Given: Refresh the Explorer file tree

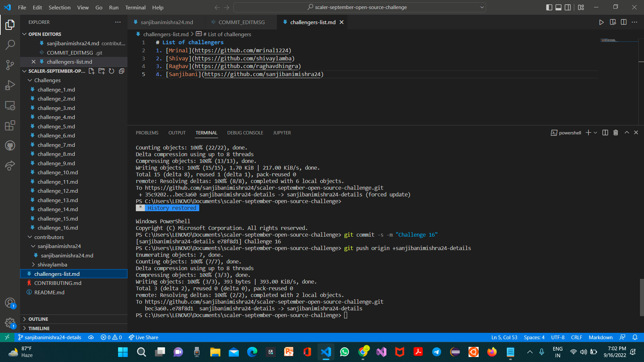Looking at the screenshot, I should (111, 71).
